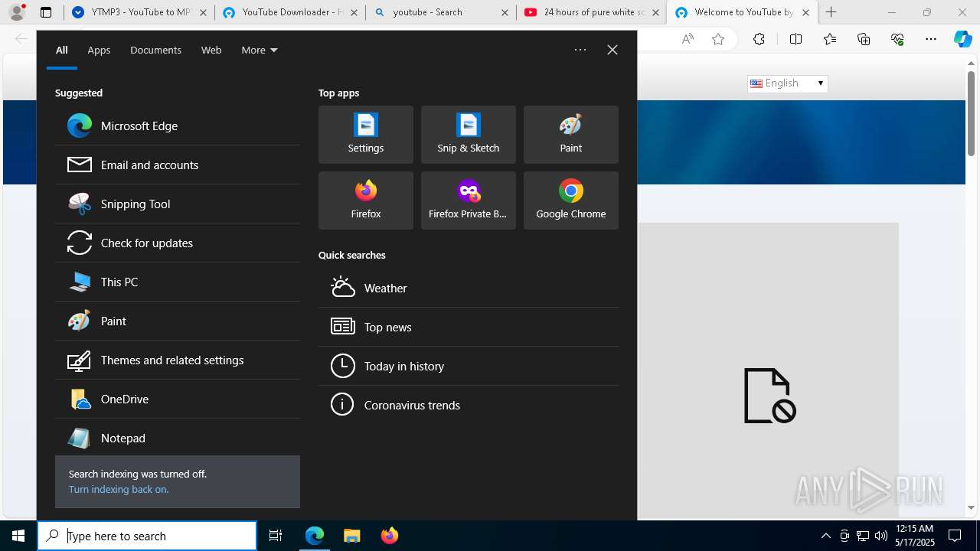Open Settings tile in Top apps
The height and width of the screenshot is (551, 980).
pos(366,135)
